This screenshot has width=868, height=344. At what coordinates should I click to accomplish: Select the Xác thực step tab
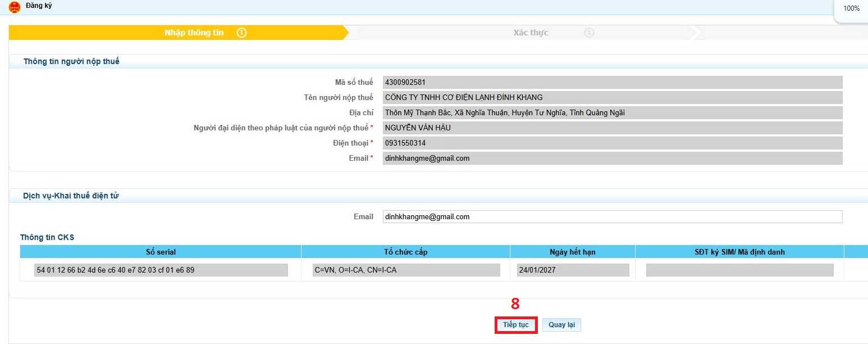(x=531, y=33)
